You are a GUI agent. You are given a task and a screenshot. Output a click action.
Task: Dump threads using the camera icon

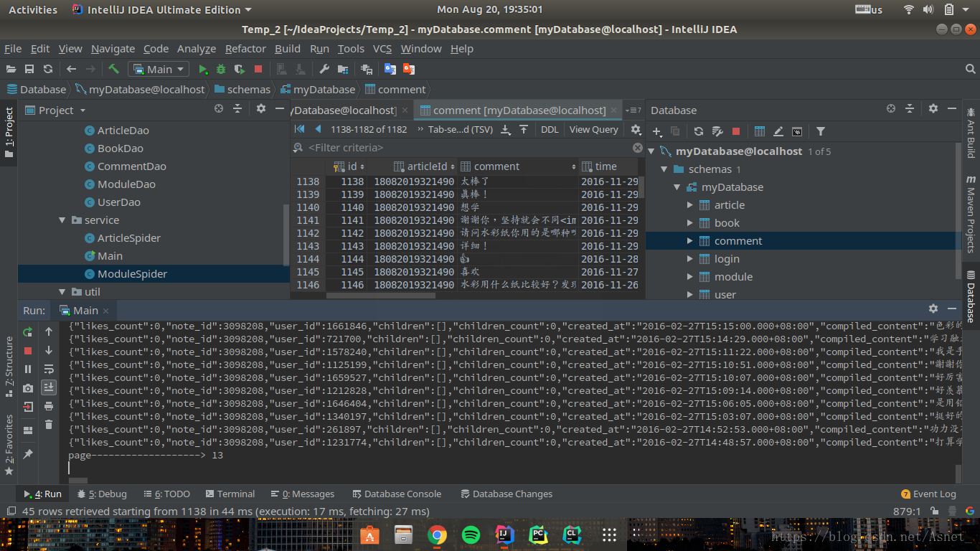(28, 387)
